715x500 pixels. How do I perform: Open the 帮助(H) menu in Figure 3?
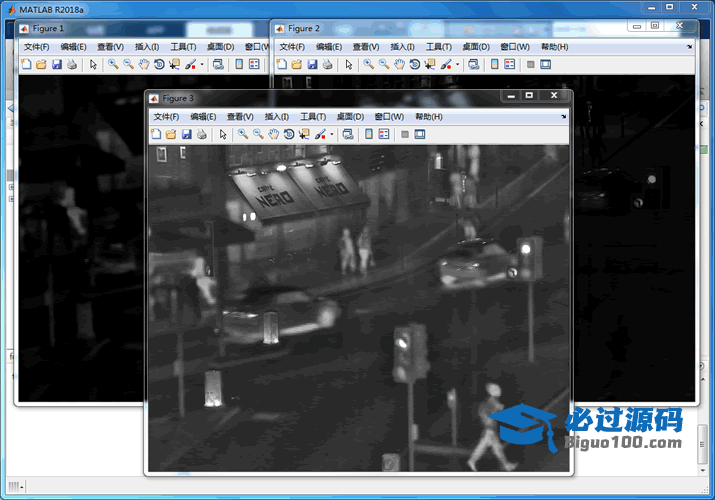[428, 117]
